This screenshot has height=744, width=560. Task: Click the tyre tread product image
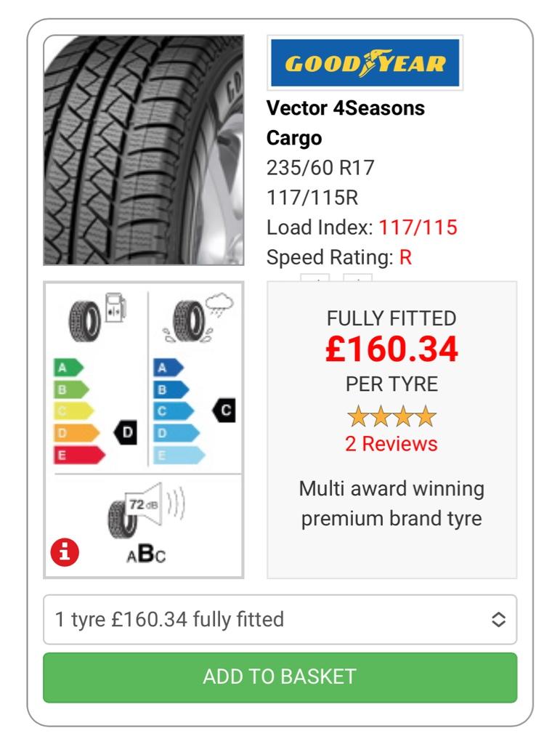click(144, 150)
